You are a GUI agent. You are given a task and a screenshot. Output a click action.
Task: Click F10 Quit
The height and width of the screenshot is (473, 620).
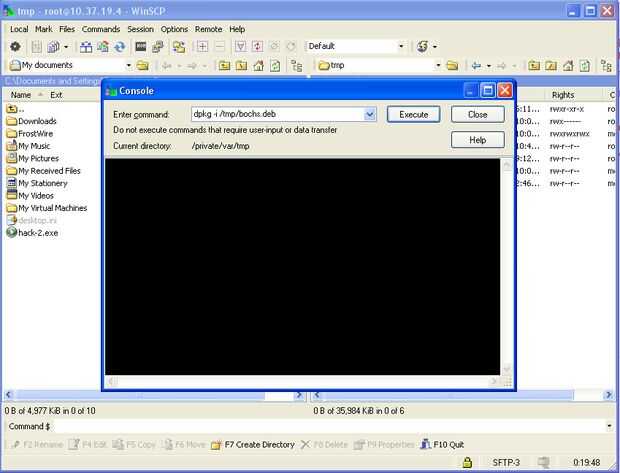(x=442, y=445)
